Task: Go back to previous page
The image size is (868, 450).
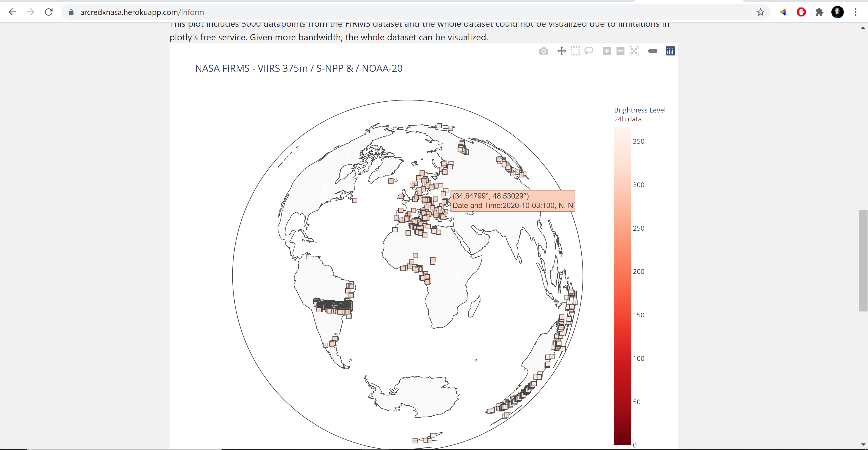Action: pyautogui.click(x=12, y=12)
